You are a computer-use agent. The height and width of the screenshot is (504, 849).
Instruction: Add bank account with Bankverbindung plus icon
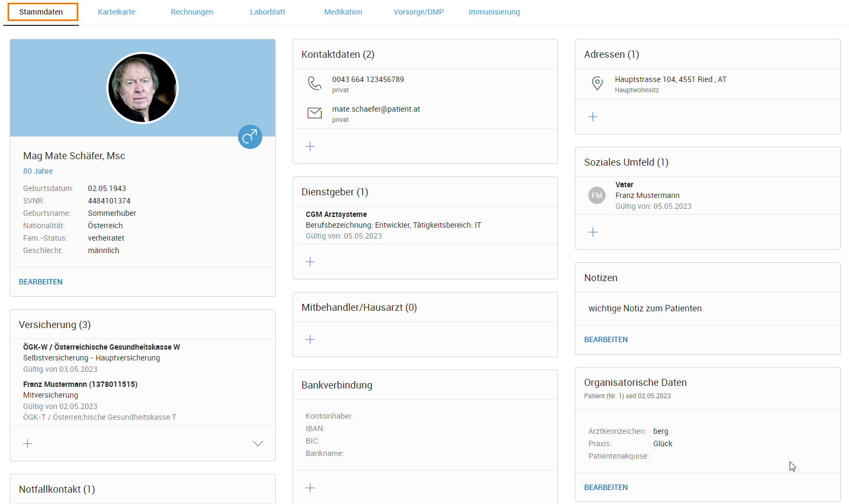point(310,488)
